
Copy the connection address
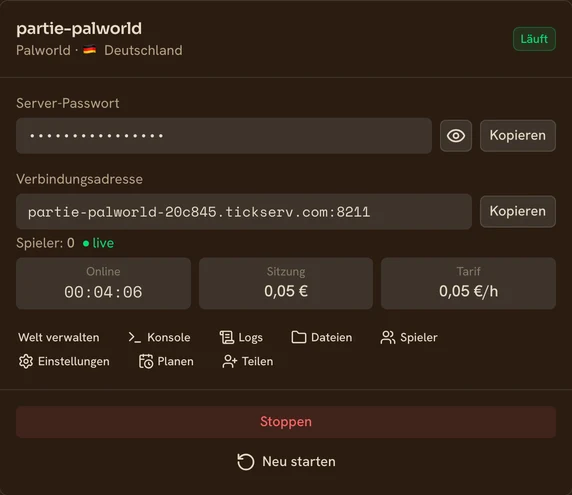[518, 212]
